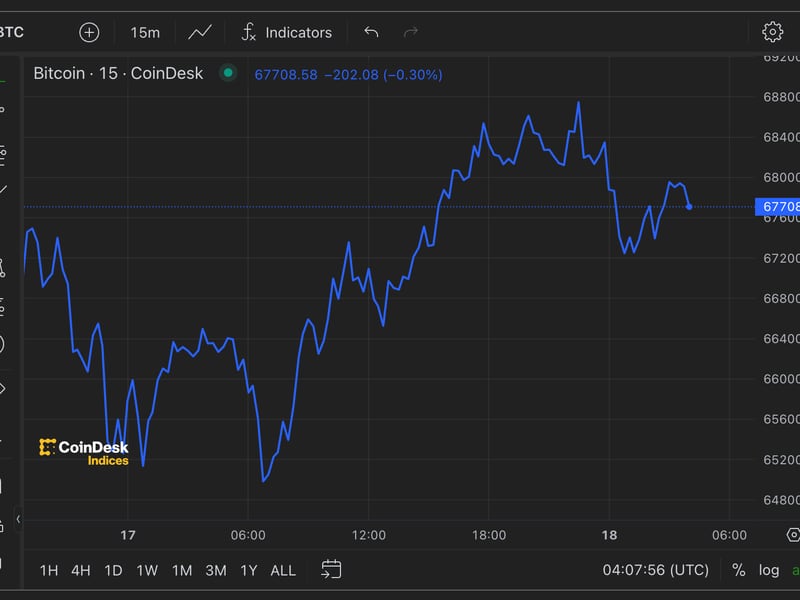
Task: Click the time axis settings icon
Action: click(x=793, y=536)
